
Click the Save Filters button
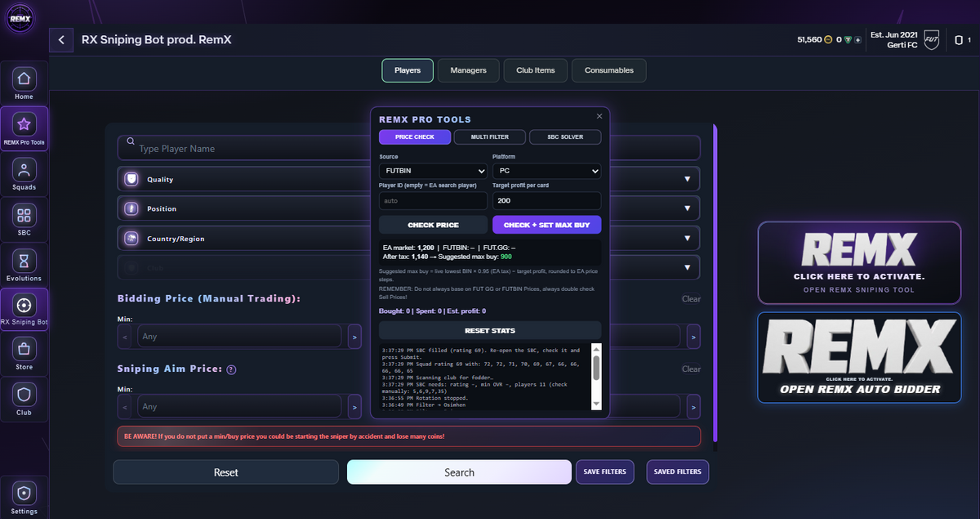[x=605, y=472]
